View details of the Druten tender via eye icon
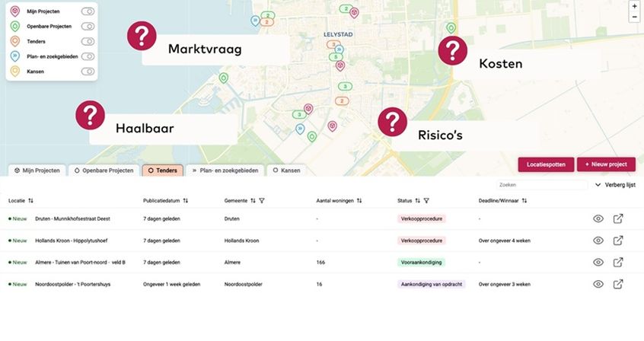The image size is (644, 341). tap(598, 218)
